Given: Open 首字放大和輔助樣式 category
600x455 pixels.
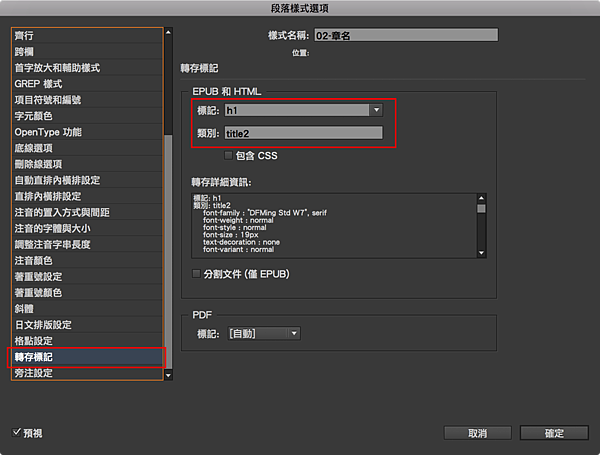Looking at the screenshot, I should point(87,68).
